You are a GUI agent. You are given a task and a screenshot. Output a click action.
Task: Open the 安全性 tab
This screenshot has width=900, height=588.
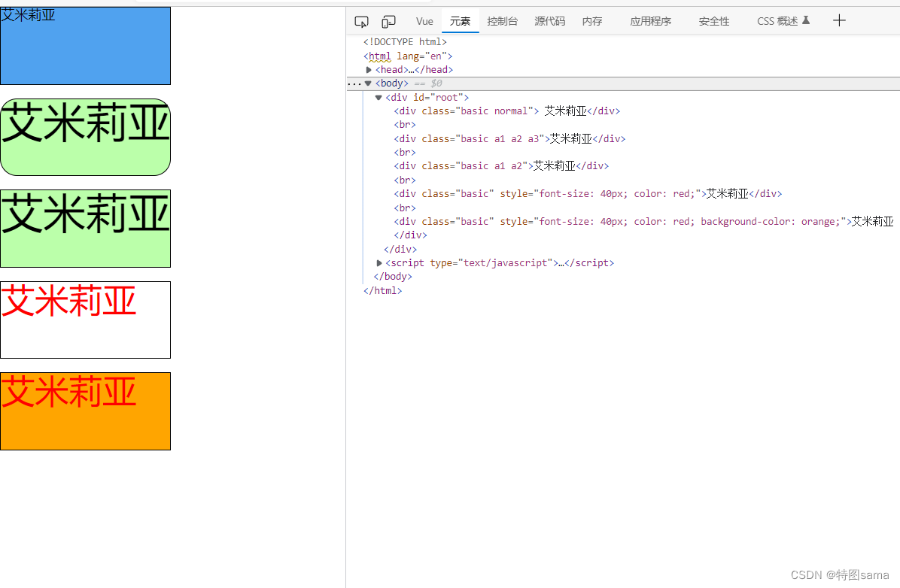(714, 21)
